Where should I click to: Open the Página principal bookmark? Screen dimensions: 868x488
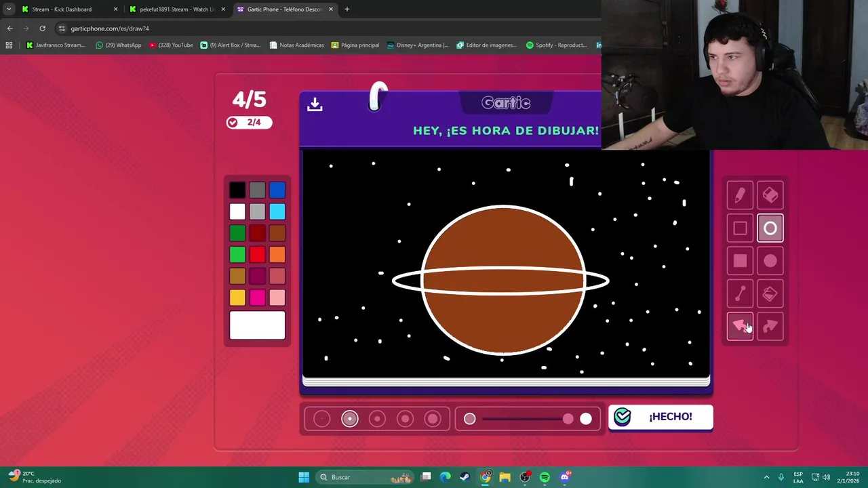tap(355, 45)
